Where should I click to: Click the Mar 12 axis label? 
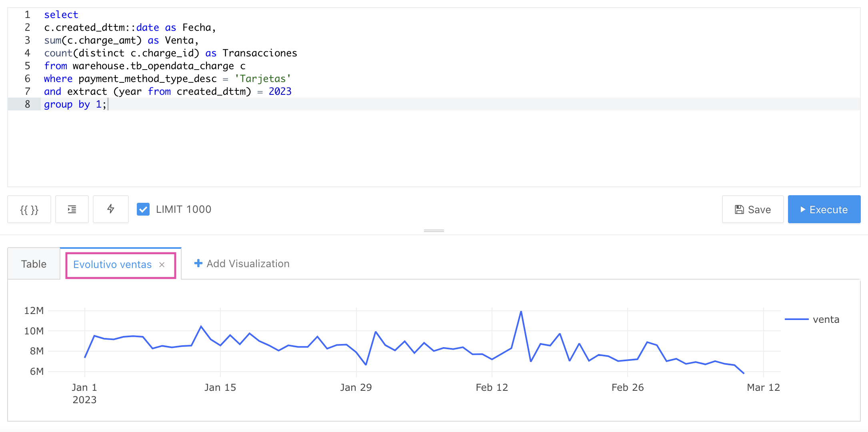[x=763, y=387]
